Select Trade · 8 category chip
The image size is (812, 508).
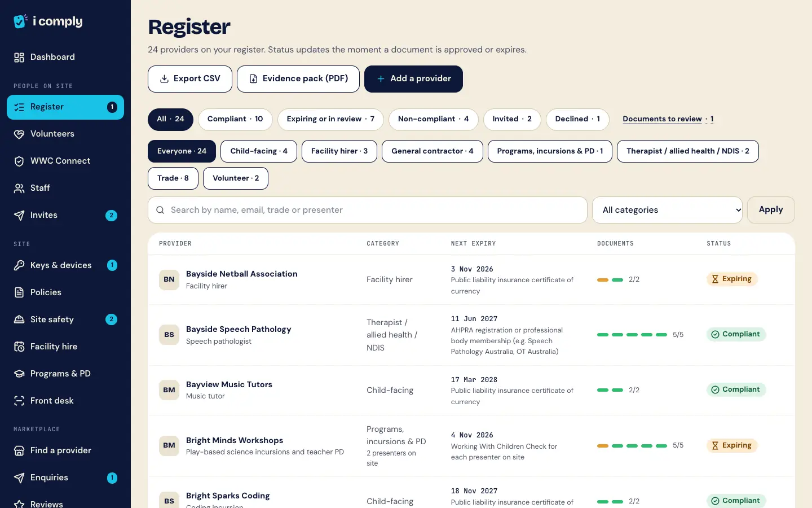[173, 178]
